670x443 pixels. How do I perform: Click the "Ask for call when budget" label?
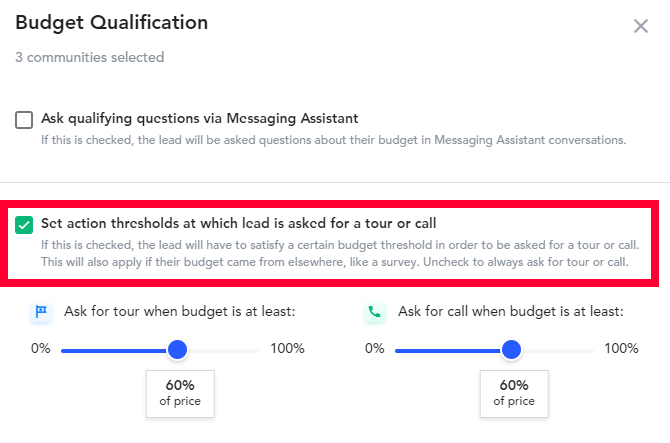[510, 312]
